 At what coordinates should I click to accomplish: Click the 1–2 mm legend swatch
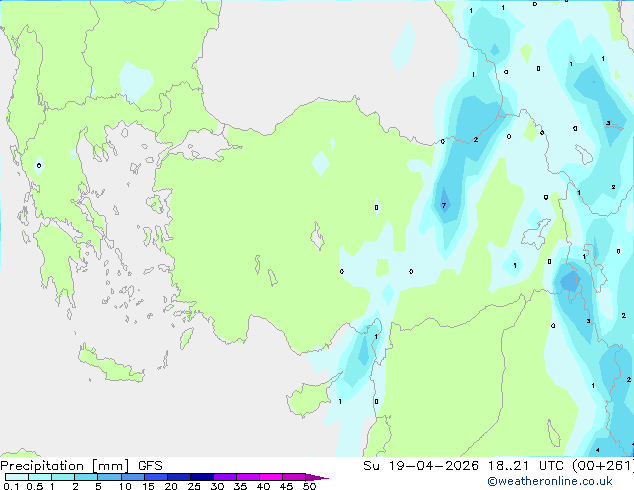63,477
